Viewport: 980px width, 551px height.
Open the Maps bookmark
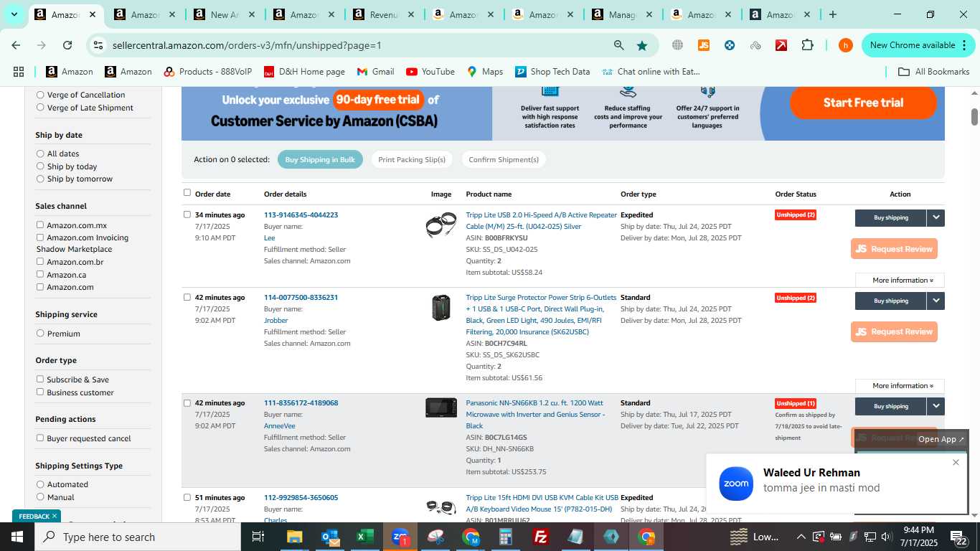485,72
